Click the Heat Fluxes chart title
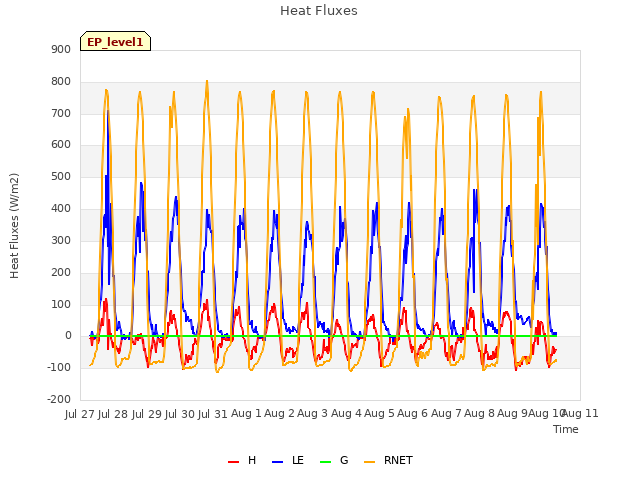Screen dimensions: 640x480 tap(319, 11)
